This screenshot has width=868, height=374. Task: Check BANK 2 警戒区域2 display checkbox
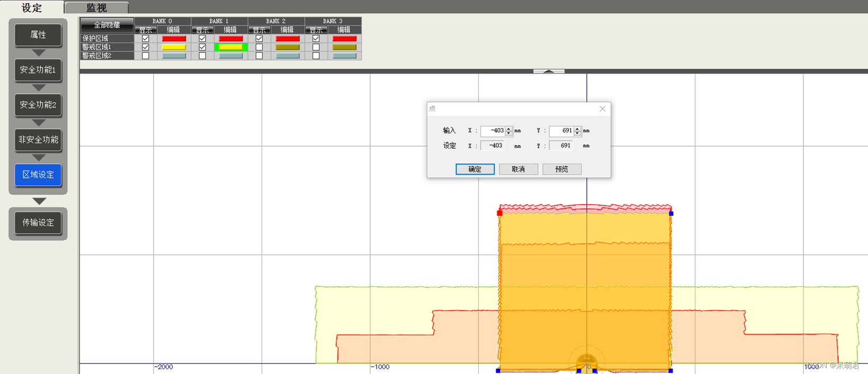tap(259, 56)
